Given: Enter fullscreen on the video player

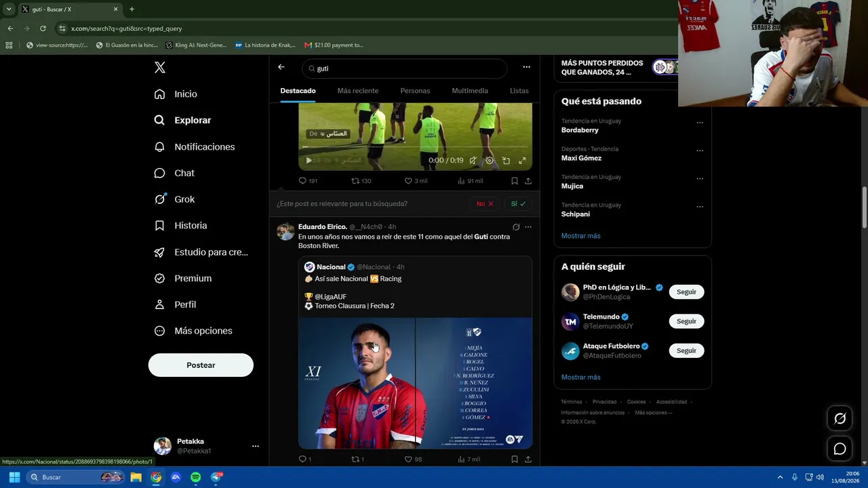Looking at the screenshot, I should (x=522, y=161).
